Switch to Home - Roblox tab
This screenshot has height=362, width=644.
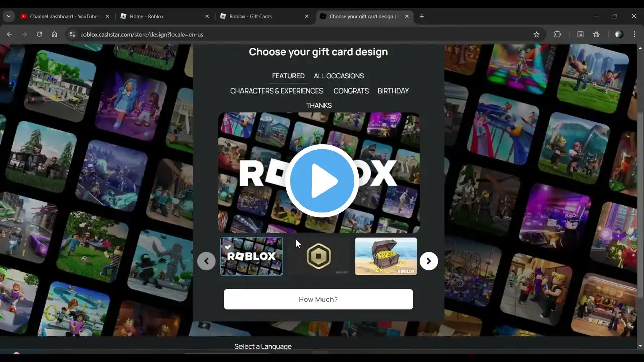click(x=164, y=16)
